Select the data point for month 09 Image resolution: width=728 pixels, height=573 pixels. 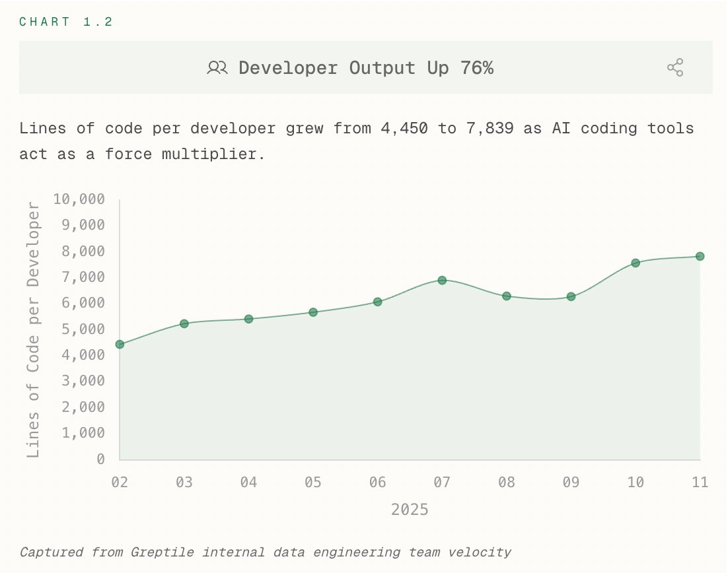pos(571,296)
